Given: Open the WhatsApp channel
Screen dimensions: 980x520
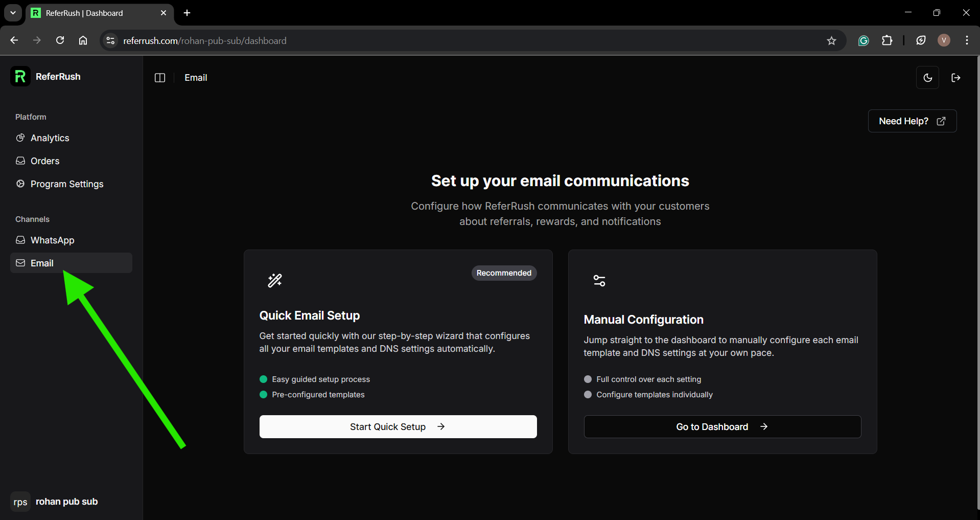Looking at the screenshot, I should point(71,240).
